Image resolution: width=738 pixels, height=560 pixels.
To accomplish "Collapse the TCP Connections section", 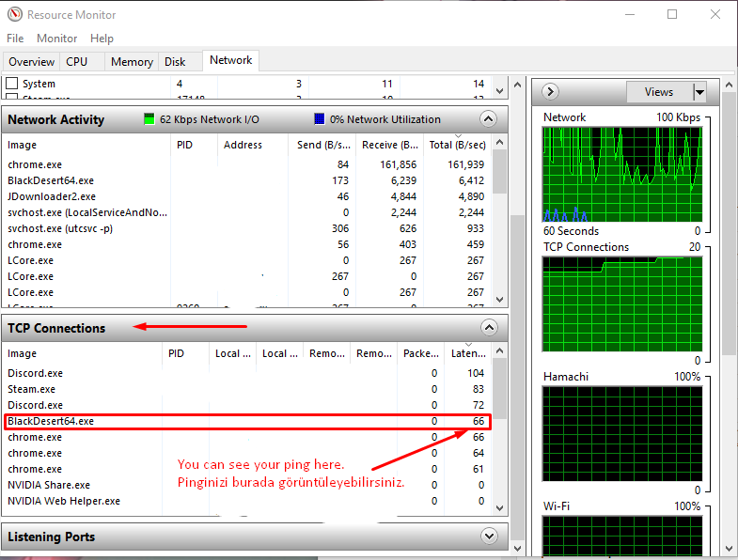I will click(x=489, y=328).
